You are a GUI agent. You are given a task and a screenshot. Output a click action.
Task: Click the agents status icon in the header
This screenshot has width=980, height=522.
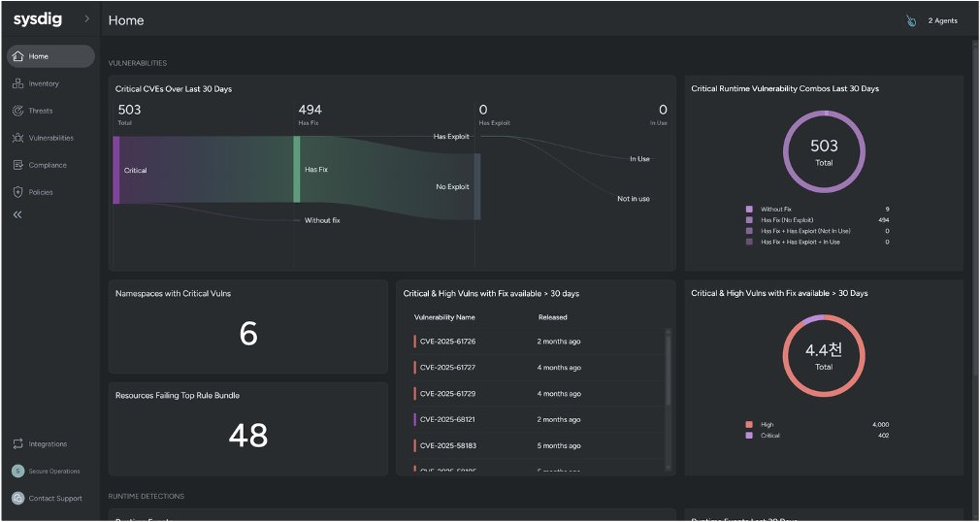[x=911, y=20]
